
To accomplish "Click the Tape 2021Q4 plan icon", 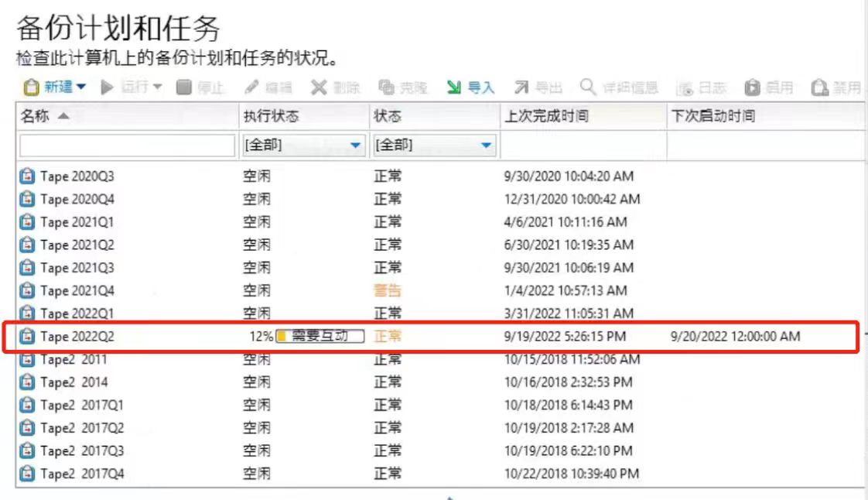I will [x=27, y=291].
